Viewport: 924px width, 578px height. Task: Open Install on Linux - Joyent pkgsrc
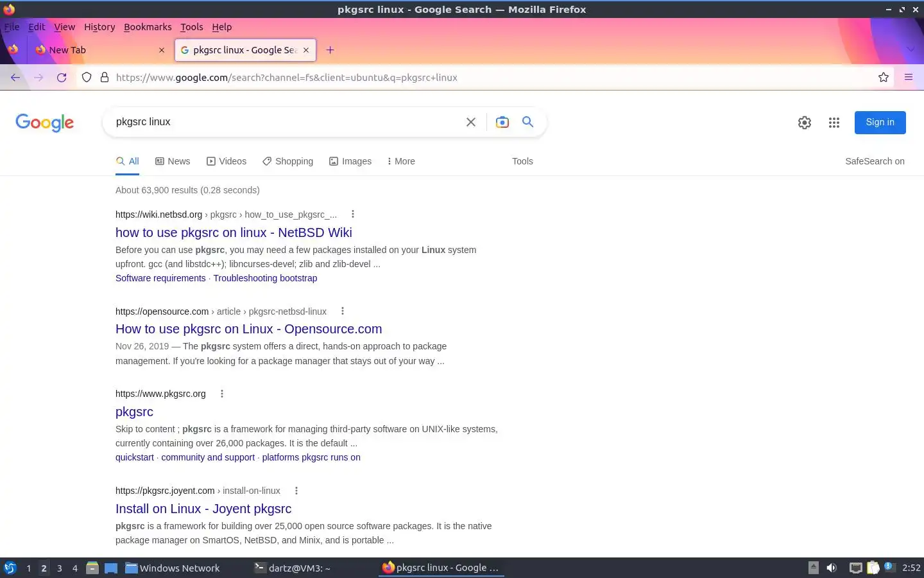203,509
